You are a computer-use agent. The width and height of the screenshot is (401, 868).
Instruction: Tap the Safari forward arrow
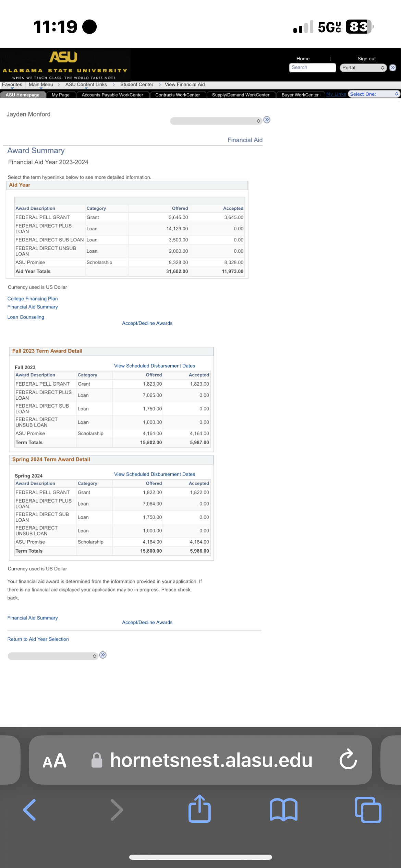click(117, 810)
